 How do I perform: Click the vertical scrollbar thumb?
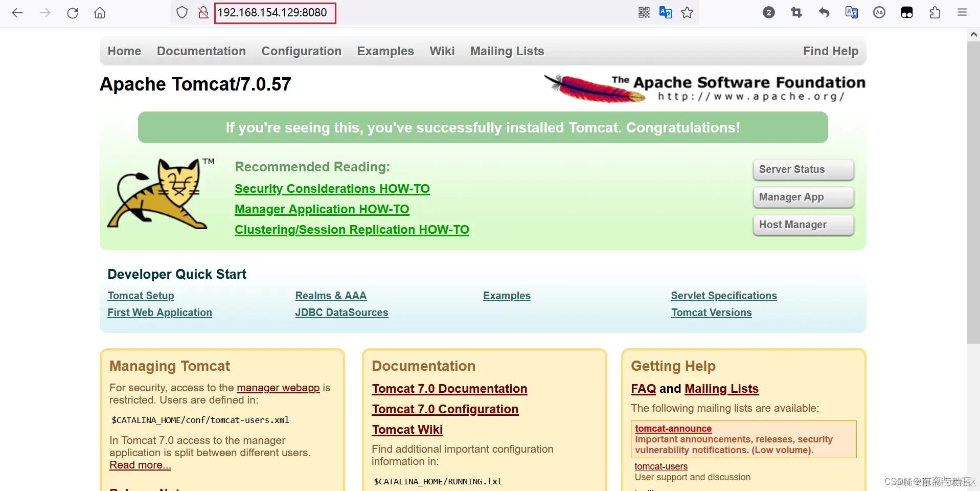point(973,193)
